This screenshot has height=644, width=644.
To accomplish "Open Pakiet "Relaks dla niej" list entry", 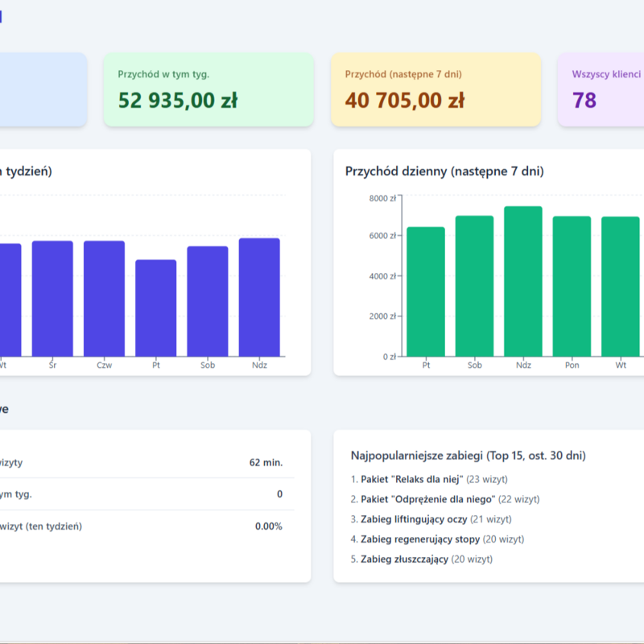I will [411, 480].
